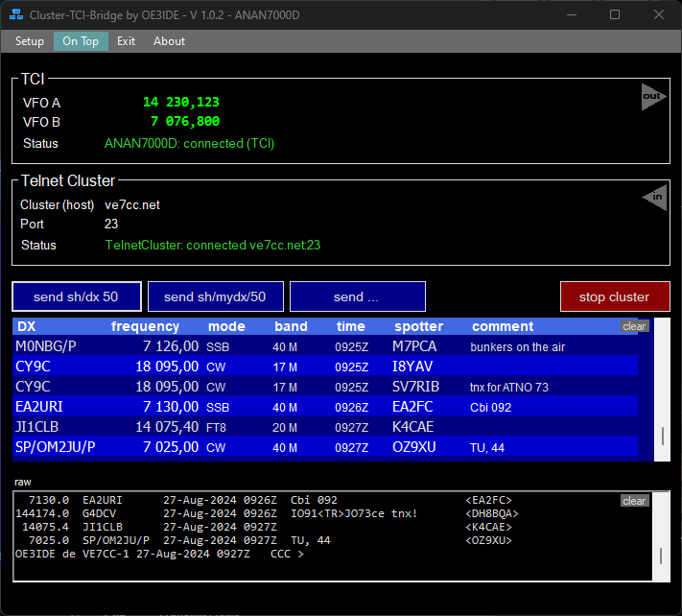
Task: Click raw line for 7130.0 EA2URI
Action: pyautogui.click(x=270, y=500)
